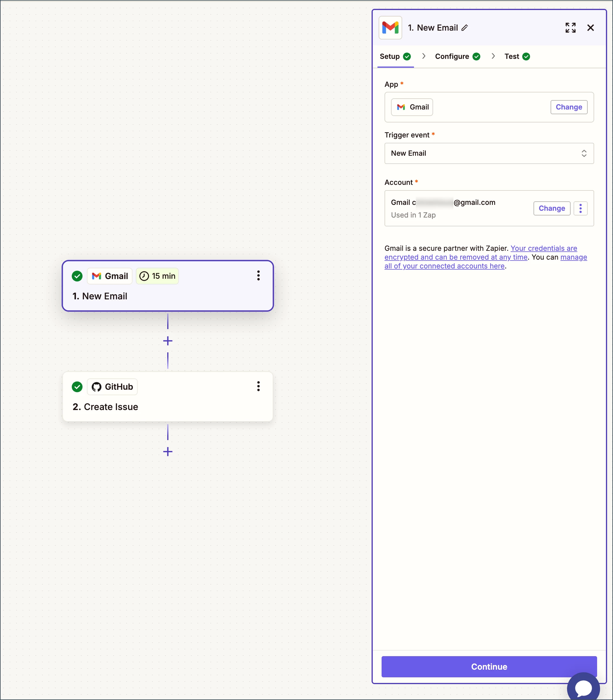Open Gmail step three-dot menu
This screenshot has height=700, width=613.
[258, 276]
